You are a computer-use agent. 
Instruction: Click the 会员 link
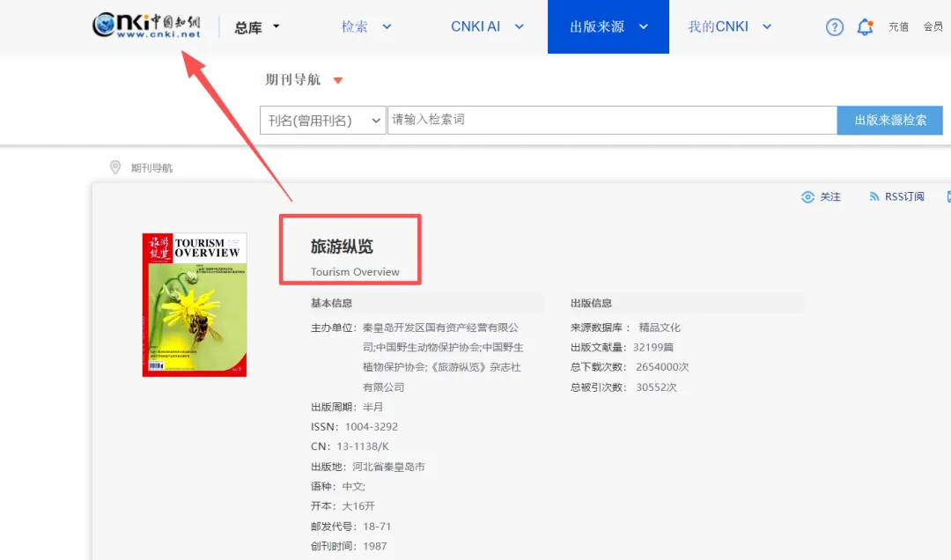pos(933,26)
